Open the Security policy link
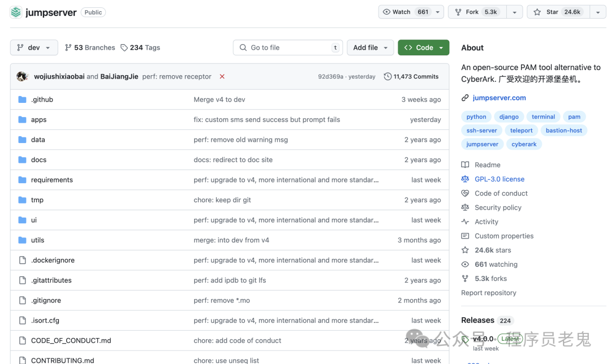This screenshot has height=364, width=611. 498,207
